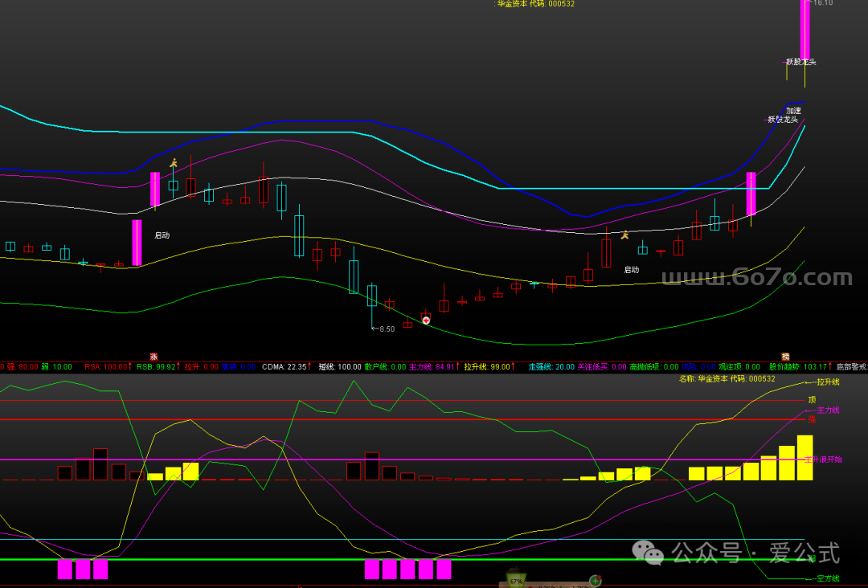The width and height of the screenshot is (868, 588).
Task: Click the 8.50 low price annotation
Action: point(387,329)
